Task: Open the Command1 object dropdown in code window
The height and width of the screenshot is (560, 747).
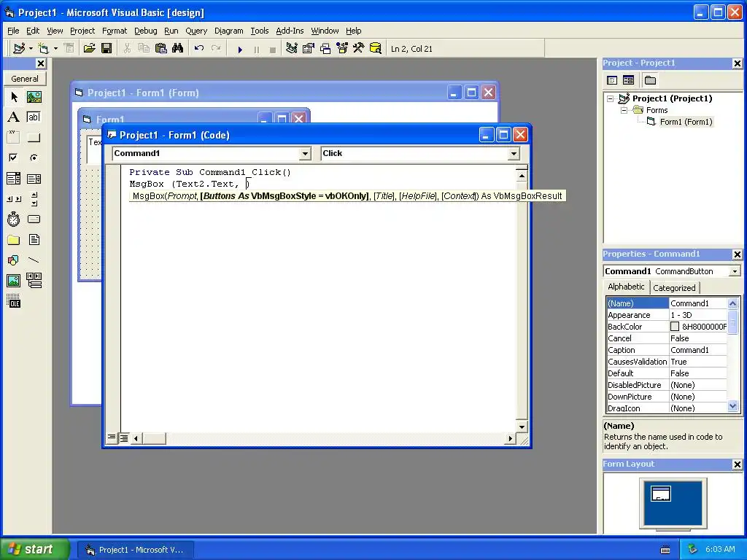Action: (305, 154)
